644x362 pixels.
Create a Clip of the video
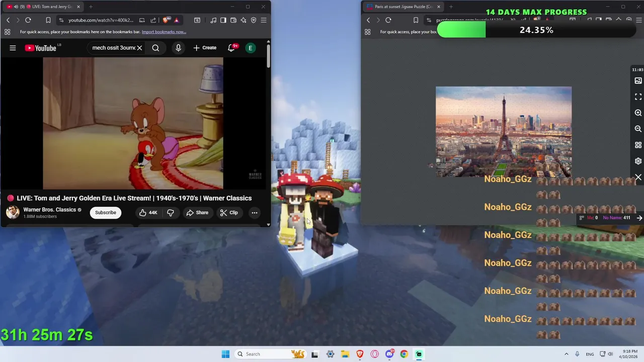coord(229,213)
